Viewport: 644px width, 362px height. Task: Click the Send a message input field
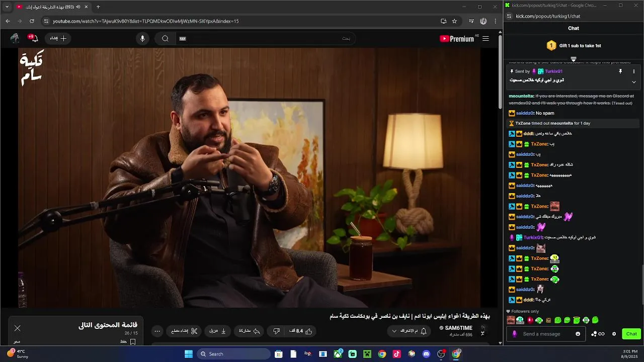click(x=546, y=334)
